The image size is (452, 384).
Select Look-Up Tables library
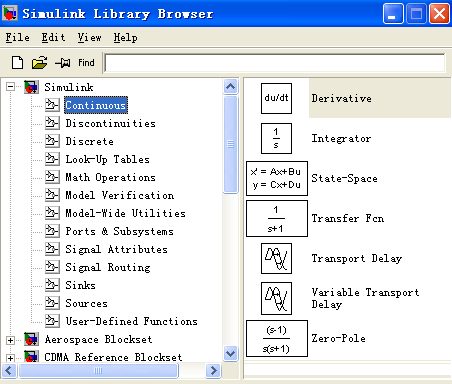107,159
